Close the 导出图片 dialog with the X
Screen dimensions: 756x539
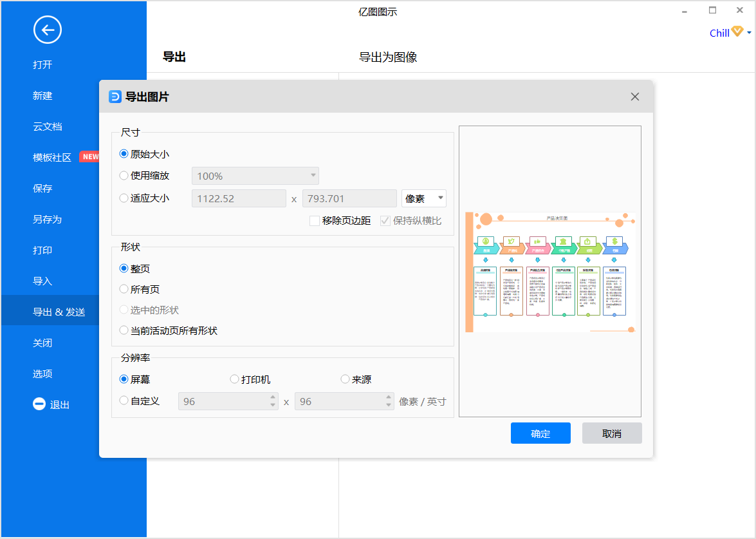pyautogui.click(x=634, y=97)
